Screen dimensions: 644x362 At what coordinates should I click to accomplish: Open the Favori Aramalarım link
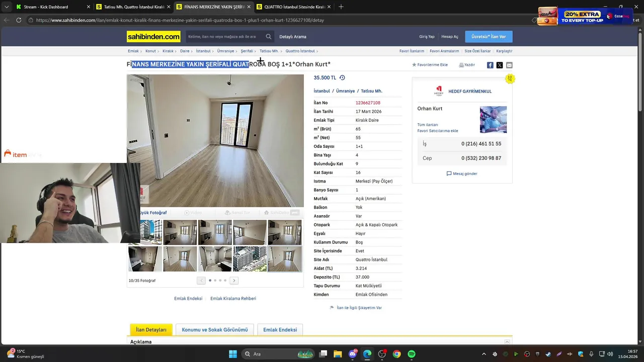tap(444, 51)
